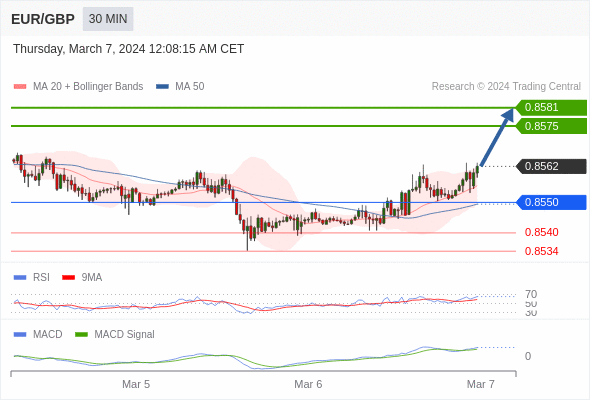
Task: Select the Mar 5 date marker
Action: pyautogui.click(x=136, y=384)
